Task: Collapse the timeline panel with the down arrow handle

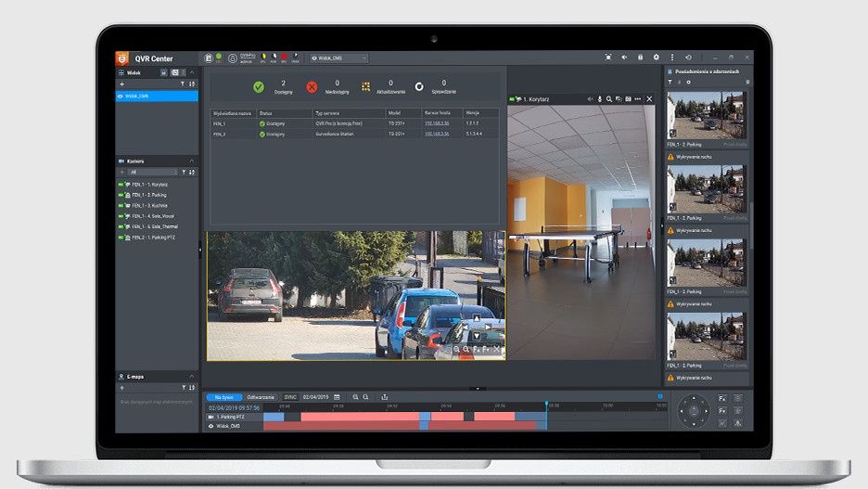Action: (x=478, y=389)
